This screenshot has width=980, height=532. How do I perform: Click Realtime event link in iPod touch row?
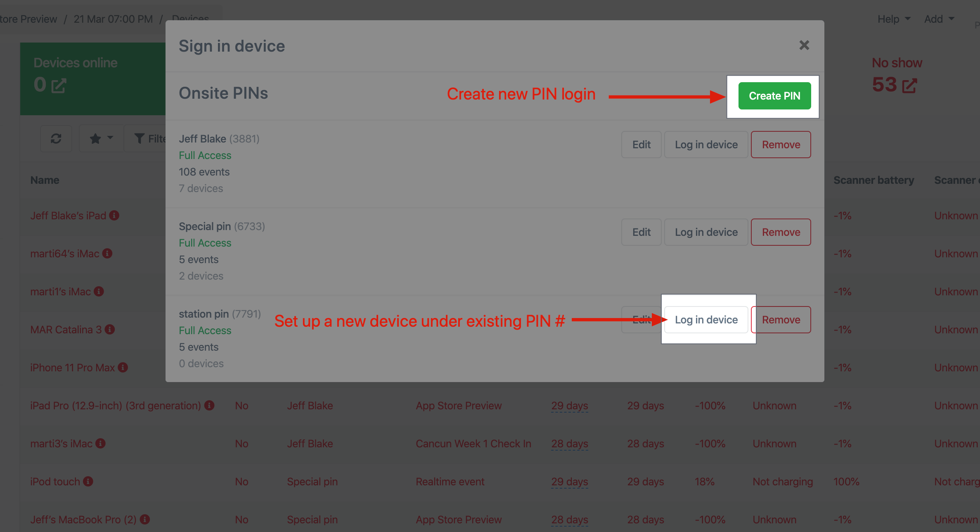click(x=450, y=482)
